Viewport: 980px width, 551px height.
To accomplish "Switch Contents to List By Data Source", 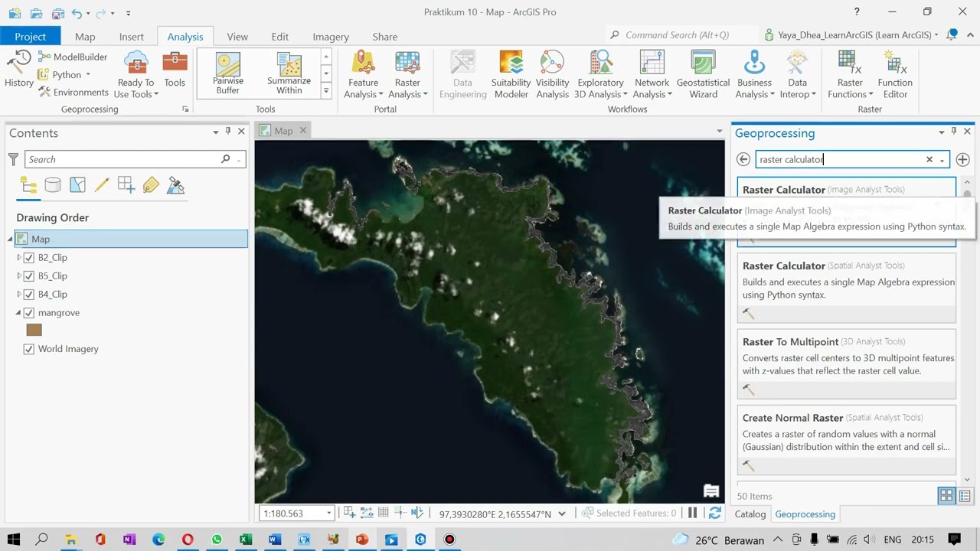I will coord(53,185).
